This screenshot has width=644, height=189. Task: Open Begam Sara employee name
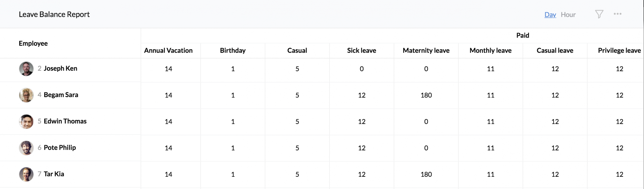61,95
